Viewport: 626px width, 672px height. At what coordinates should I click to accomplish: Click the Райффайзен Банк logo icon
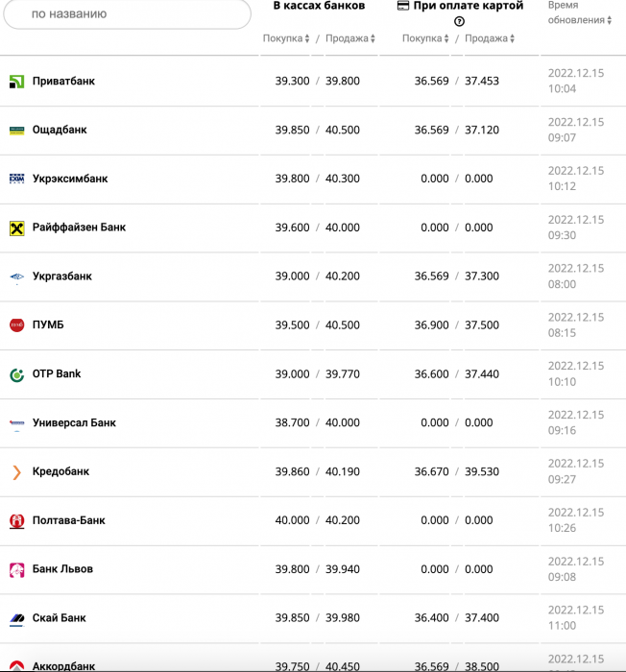point(16,228)
